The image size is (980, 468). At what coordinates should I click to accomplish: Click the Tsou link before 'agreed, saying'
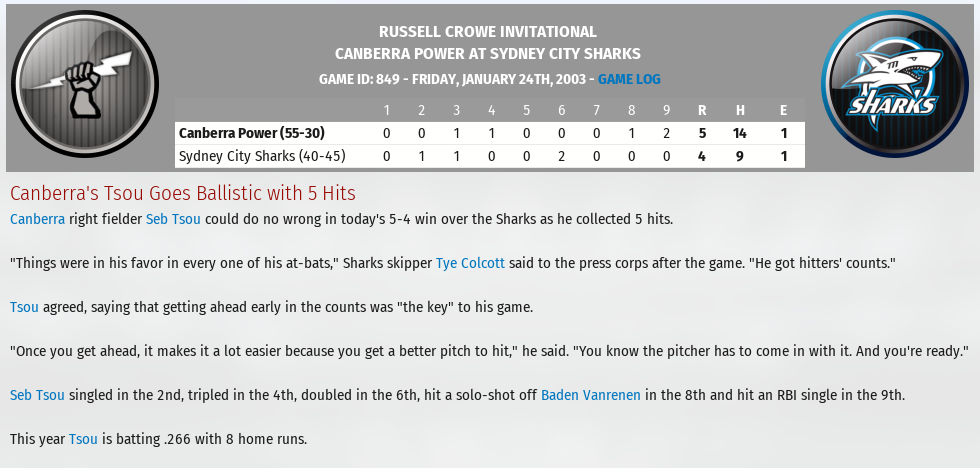24,307
